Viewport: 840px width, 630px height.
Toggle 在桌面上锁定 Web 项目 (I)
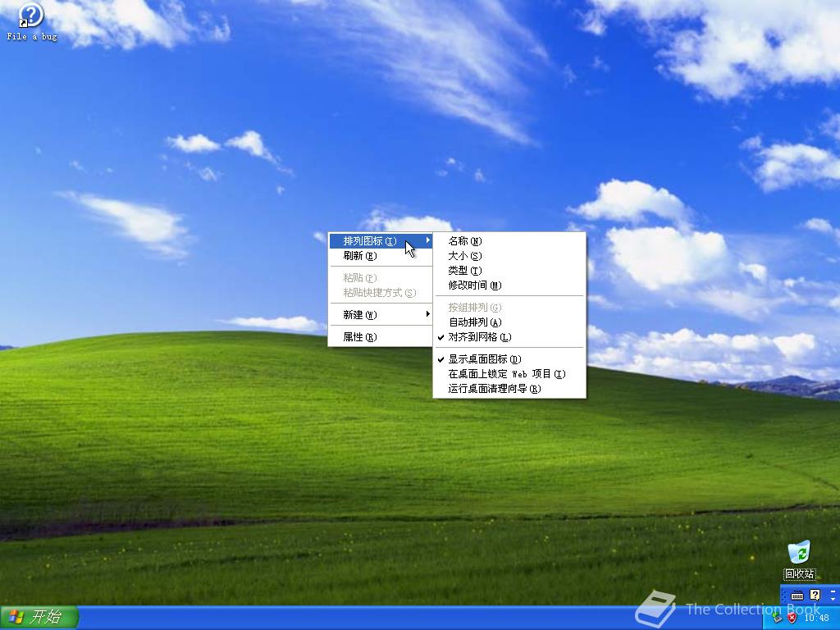click(x=509, y=374)
